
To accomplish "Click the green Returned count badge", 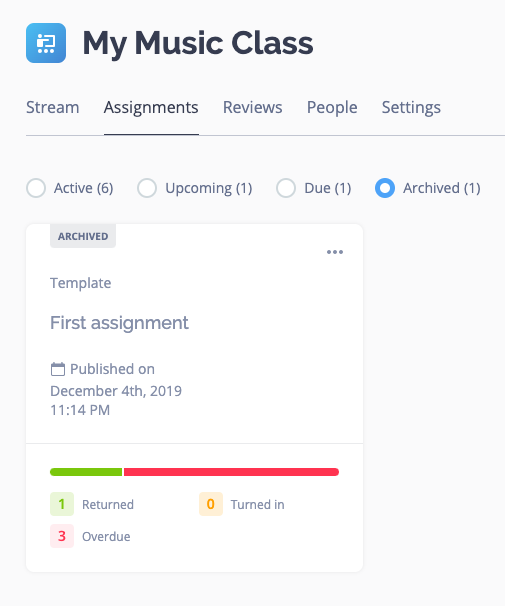I will [62, 504].
